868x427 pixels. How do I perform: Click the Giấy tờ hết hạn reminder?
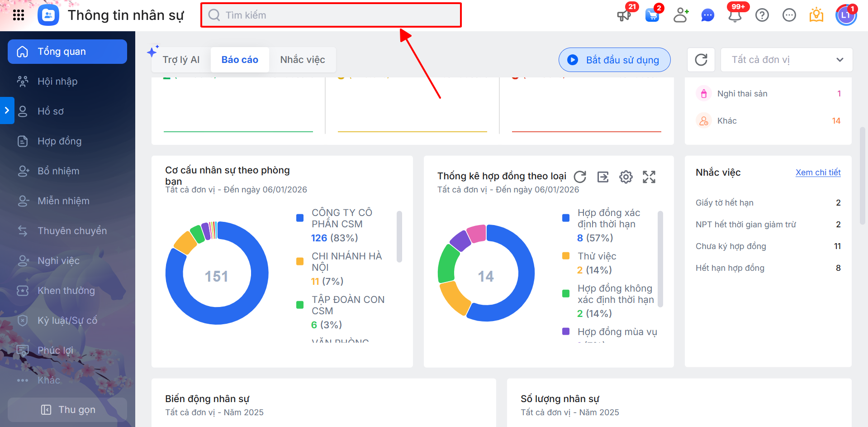click(768, 203)
